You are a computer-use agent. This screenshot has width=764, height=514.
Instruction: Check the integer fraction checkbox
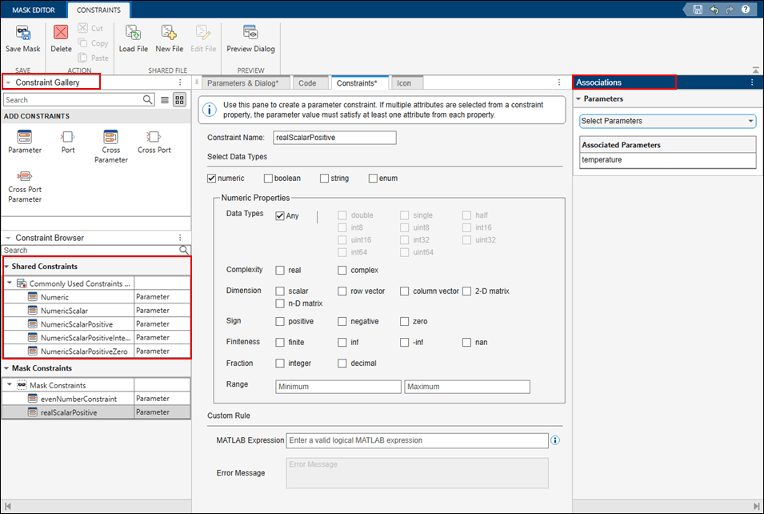point(280,363)
